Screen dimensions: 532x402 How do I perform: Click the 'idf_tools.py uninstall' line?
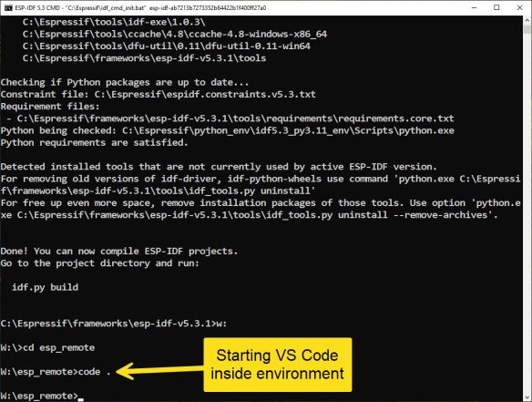coord(158,191)
